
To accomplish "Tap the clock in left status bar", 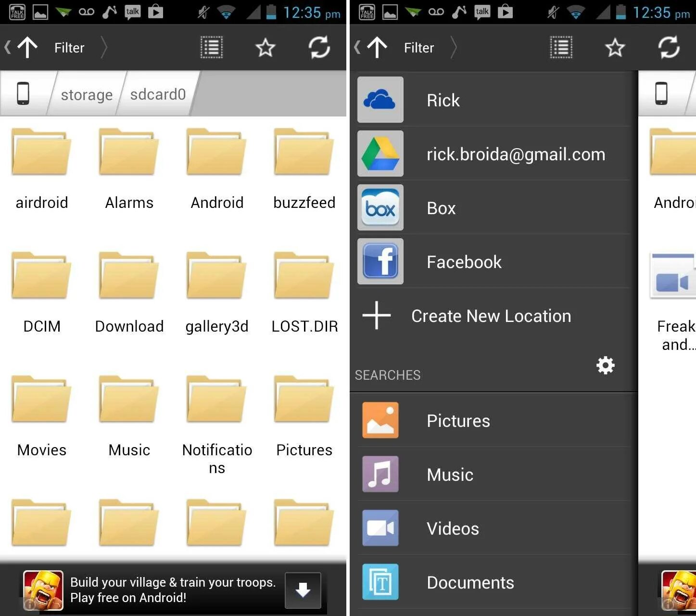I will pos(312,13).
